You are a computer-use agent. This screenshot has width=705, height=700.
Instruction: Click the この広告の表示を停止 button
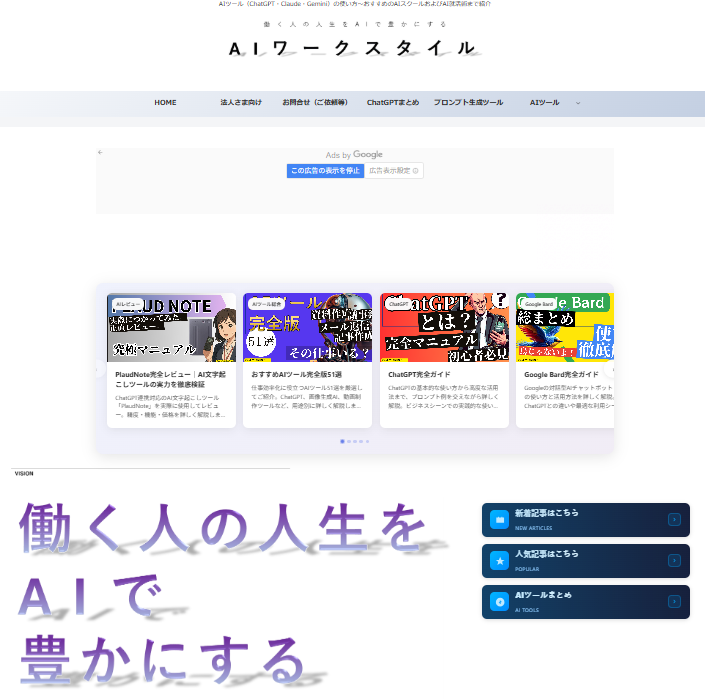click(325, 171)
